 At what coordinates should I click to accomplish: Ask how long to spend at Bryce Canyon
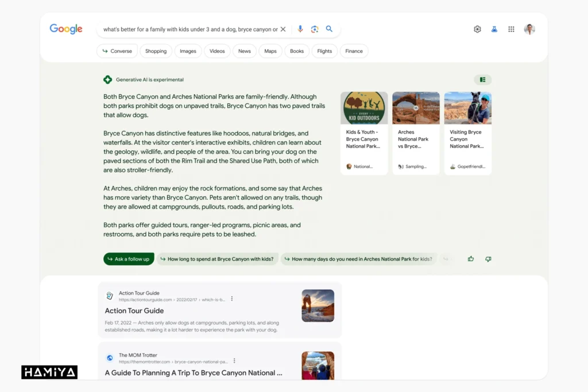[x=217, y=259]
